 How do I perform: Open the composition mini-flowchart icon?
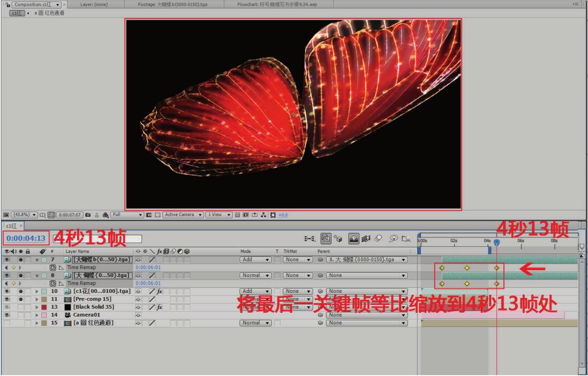pyautogui.click(x=309, y=239)
